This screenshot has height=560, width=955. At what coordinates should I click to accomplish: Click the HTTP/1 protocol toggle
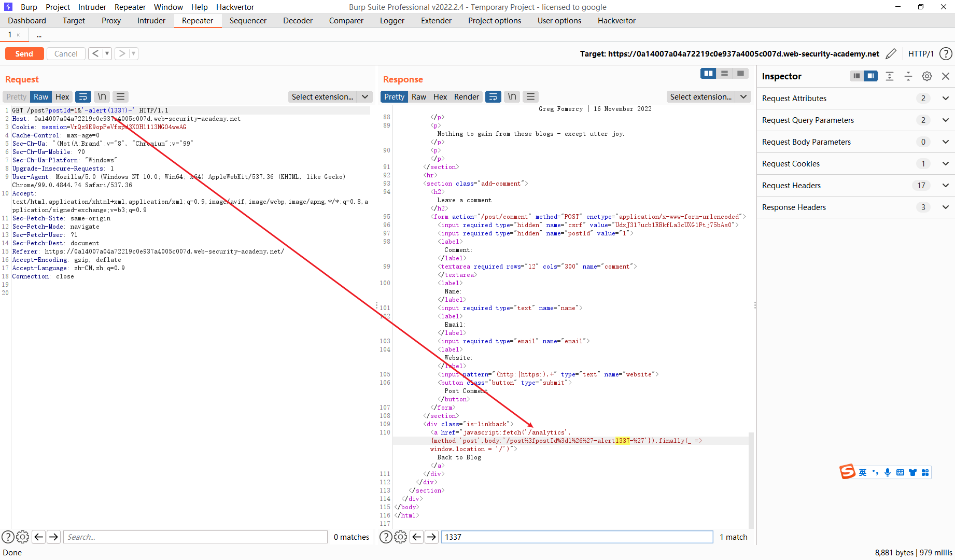pos(921,54)
